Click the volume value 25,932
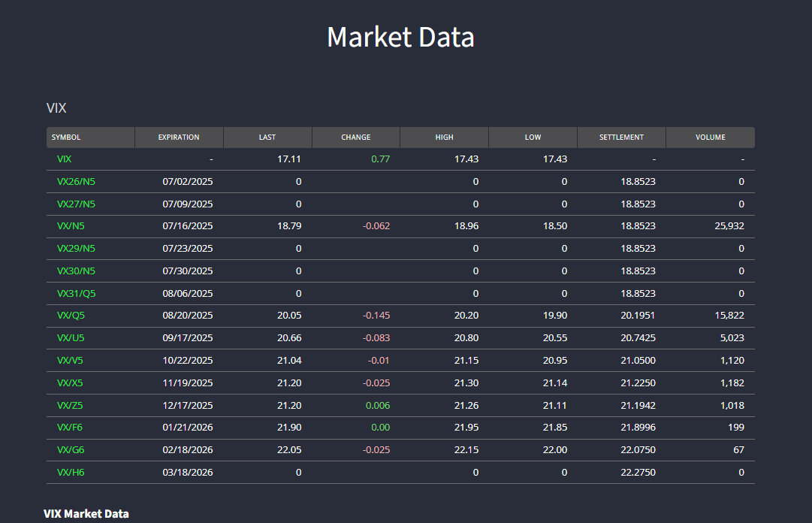Viewport: 812px width, 523px height. pos(729,226)
